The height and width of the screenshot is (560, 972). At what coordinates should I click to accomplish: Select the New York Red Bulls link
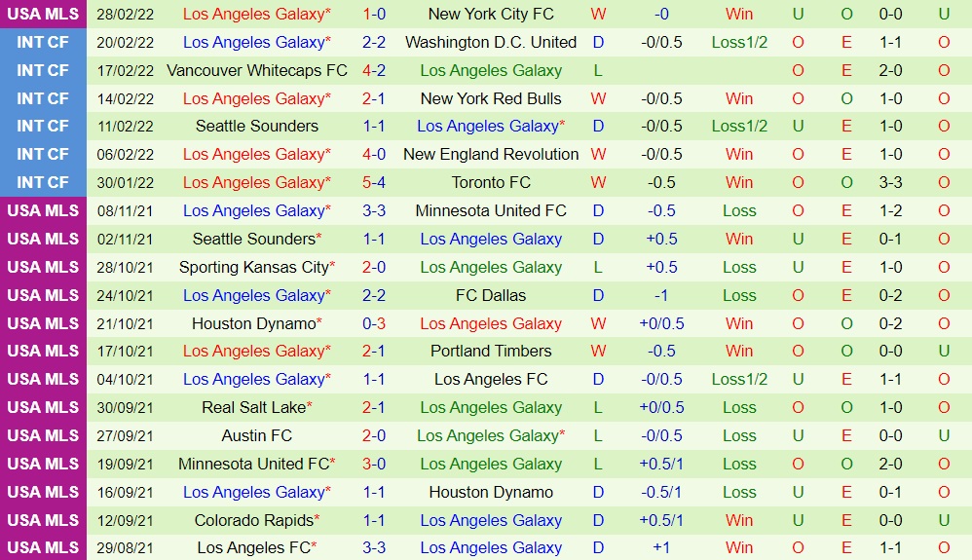[x=491, y=98]
